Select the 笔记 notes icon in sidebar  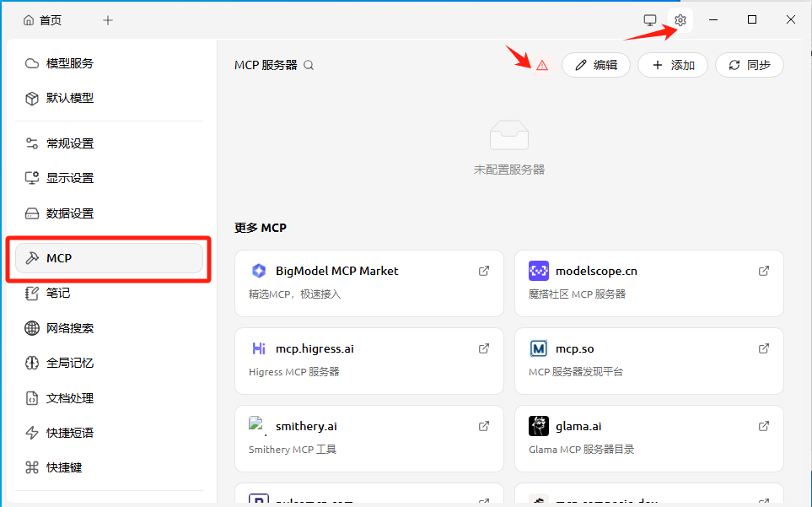click(30, 293)
